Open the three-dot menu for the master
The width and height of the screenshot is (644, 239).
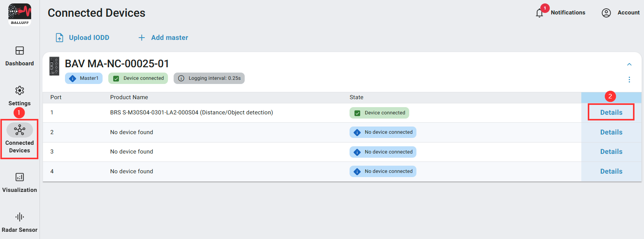[629, 80]
